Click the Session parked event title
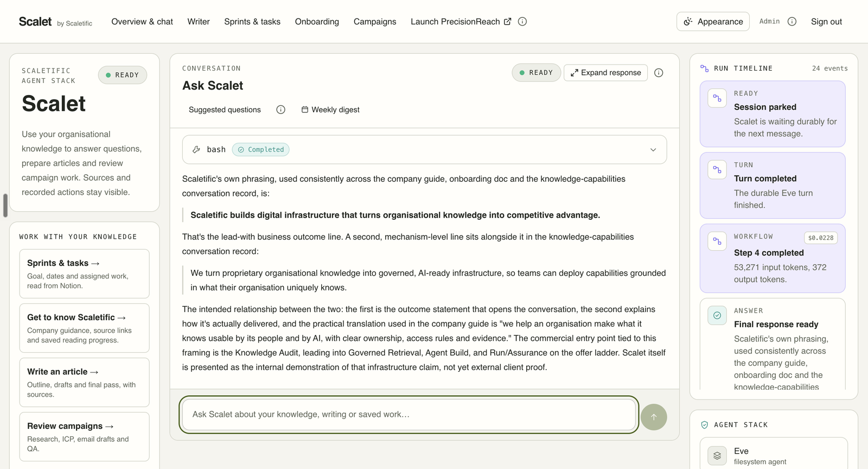The image size is (868, 469). (x=765, y=107)
